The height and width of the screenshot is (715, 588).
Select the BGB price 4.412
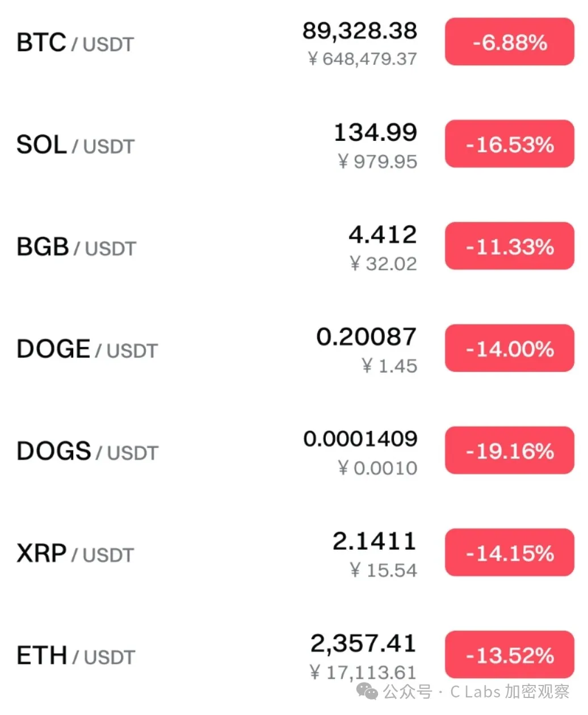tap(383, 235)
